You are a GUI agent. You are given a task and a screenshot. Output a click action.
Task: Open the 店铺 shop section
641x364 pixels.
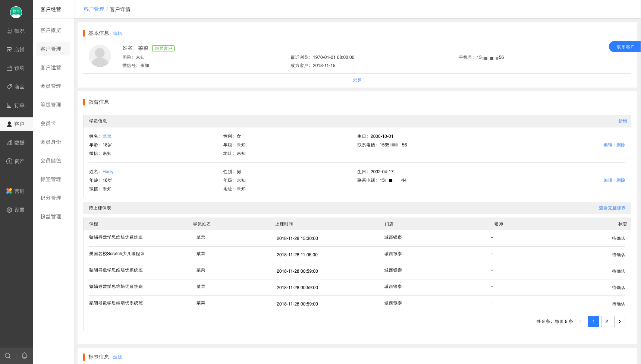[x=16, y=50]
